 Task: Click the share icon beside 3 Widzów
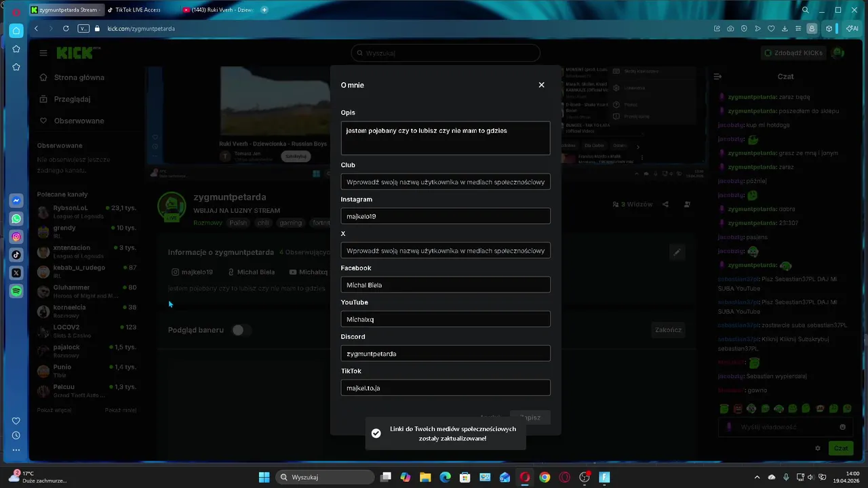[x=665, y=204]
